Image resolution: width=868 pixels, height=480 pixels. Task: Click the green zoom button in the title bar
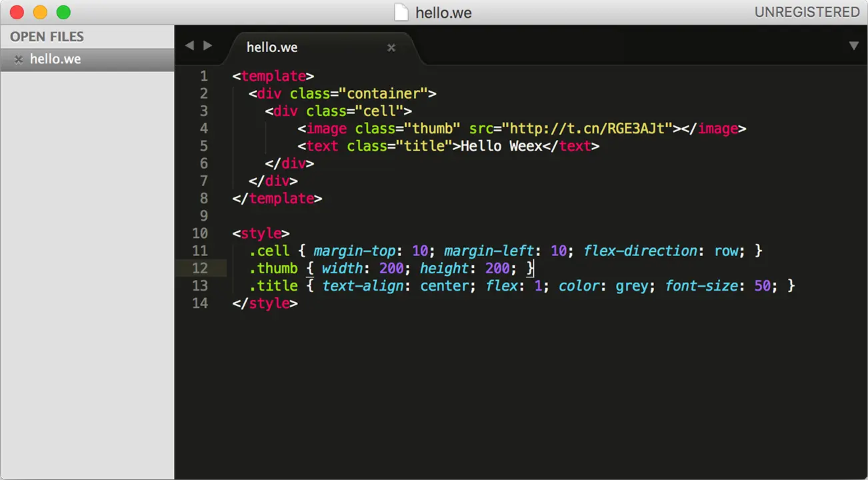tap(63, 12)
